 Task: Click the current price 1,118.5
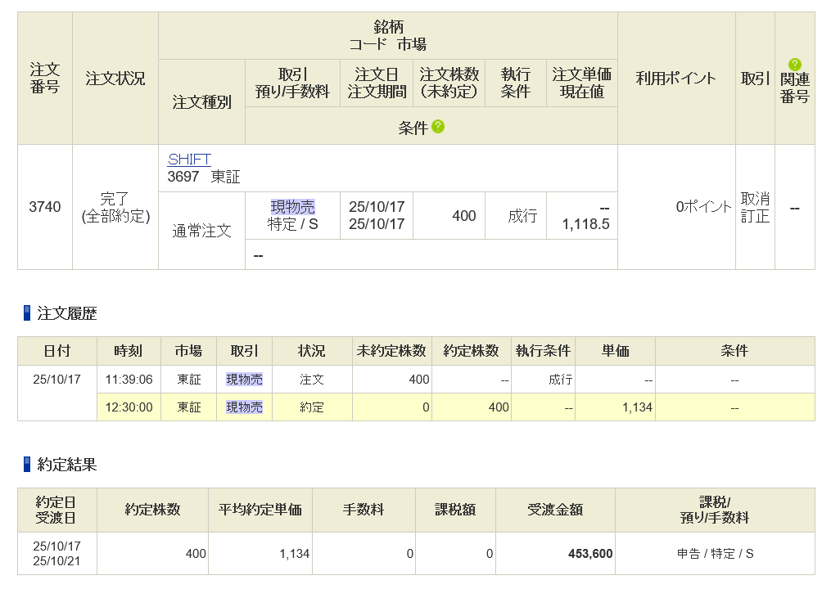pos(585,224)
